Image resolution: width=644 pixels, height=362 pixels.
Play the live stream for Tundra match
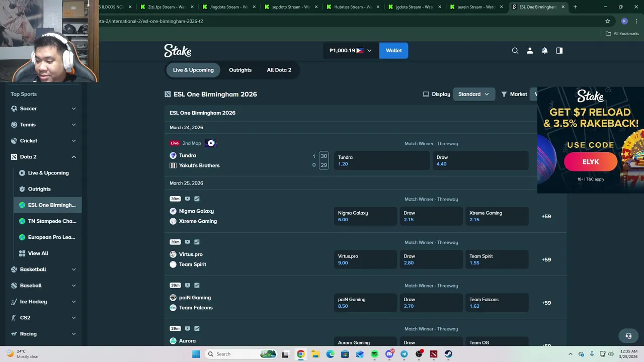(x=211, y=143)
